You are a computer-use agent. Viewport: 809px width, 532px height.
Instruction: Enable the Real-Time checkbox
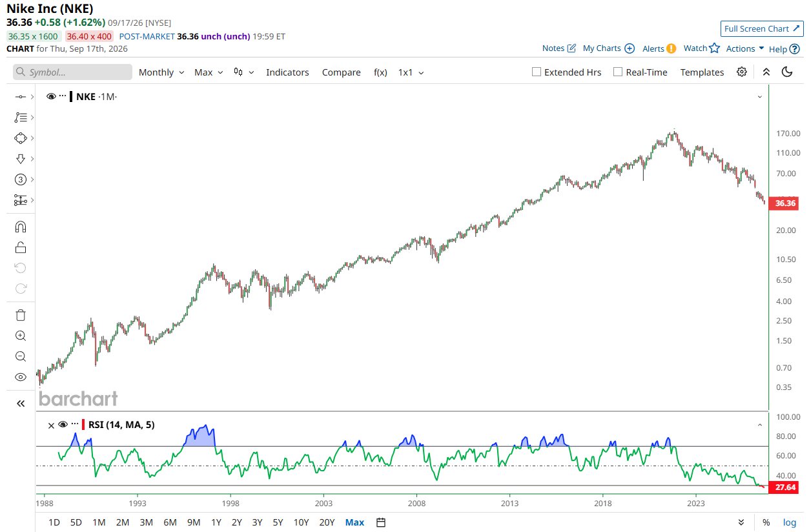(617, 72)
